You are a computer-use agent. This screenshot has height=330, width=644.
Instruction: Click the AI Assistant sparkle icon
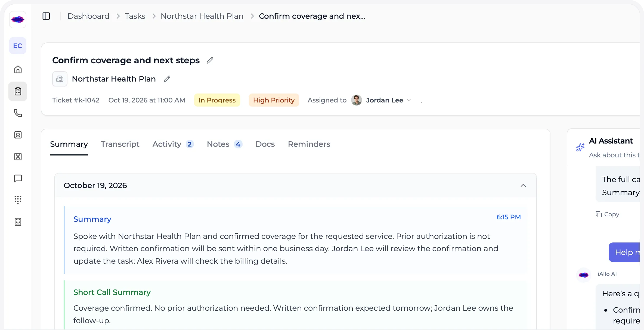(580, 147)
